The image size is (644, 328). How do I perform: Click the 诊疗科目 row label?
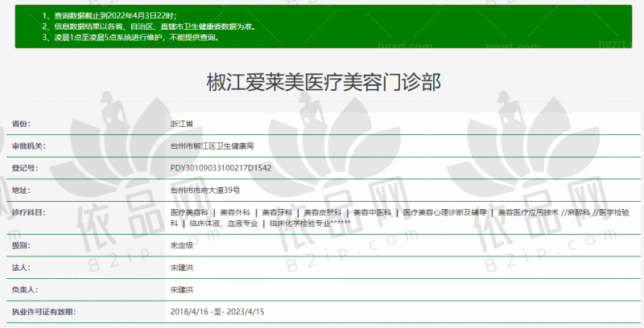click(x=29, y=212)
